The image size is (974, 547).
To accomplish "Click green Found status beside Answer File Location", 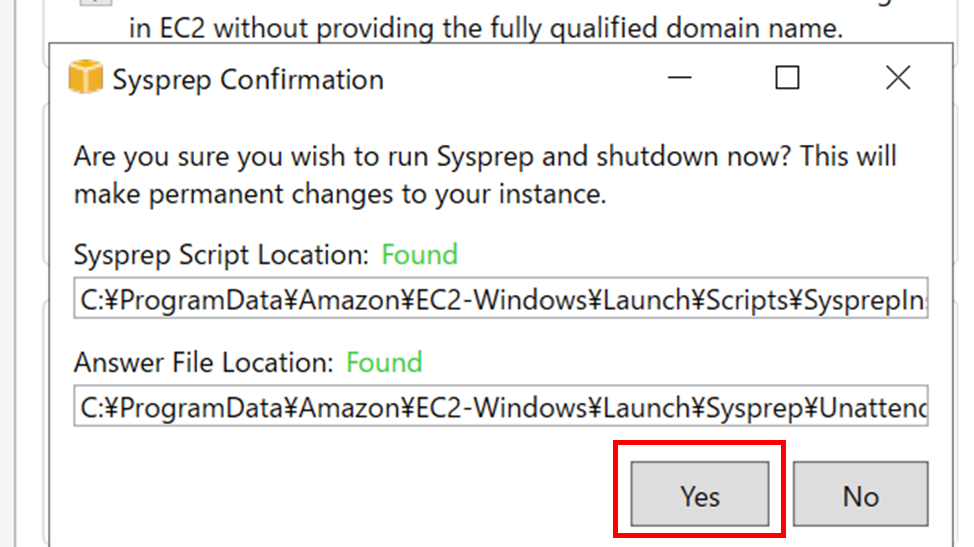I will [x=385, y=362].
